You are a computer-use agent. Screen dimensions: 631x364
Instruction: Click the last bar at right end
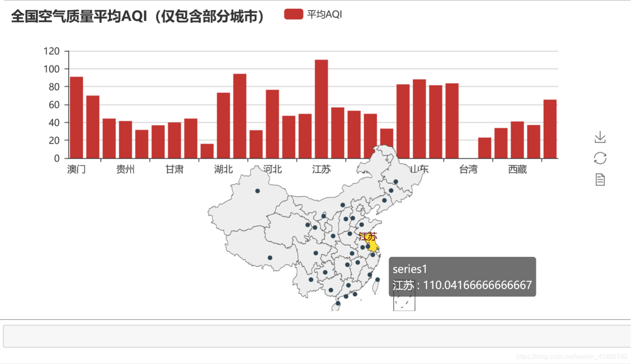point(550,129)
